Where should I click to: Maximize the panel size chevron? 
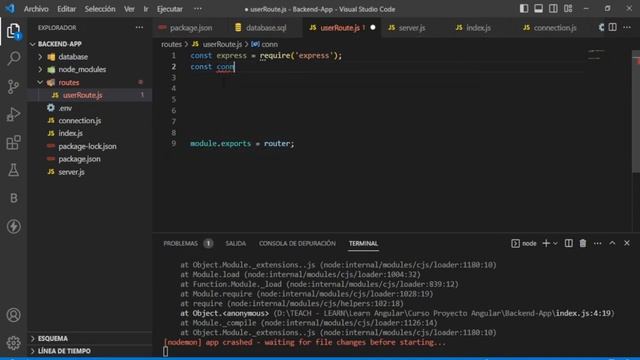pos(612,243)
